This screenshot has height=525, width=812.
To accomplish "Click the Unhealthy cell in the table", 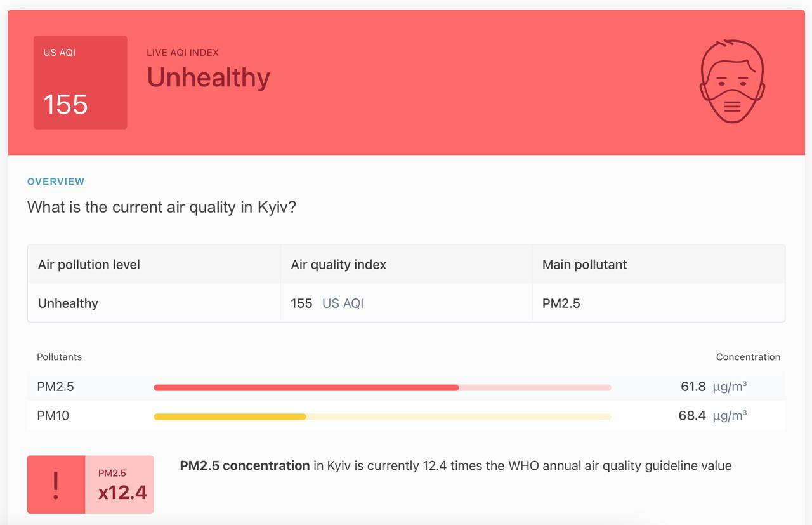I will (x=68, y=303).
